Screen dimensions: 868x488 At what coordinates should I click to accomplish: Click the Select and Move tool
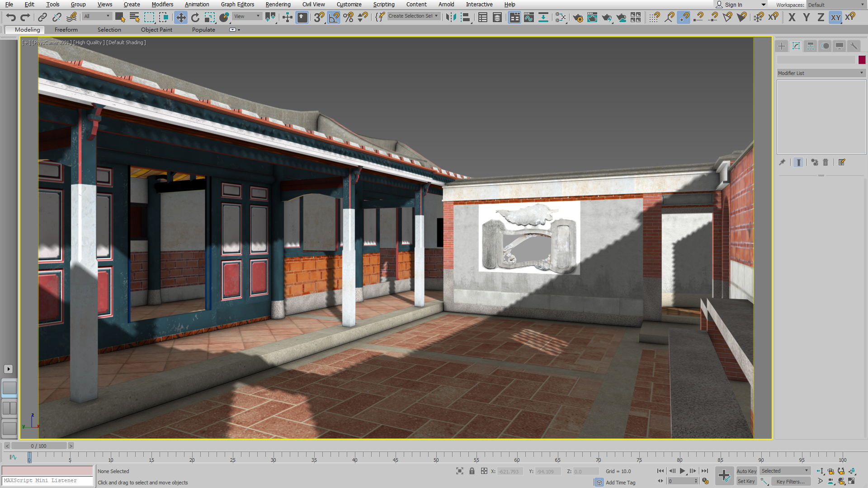pyautogui.click(x=181, y=17)
